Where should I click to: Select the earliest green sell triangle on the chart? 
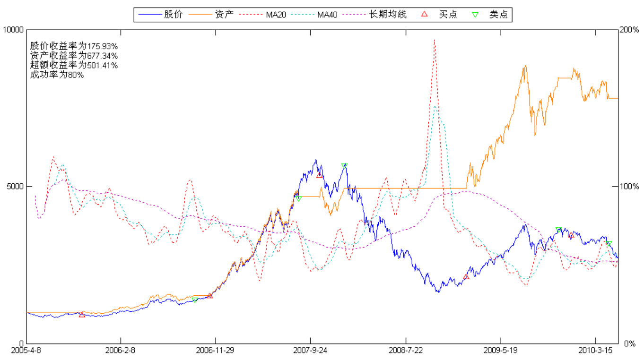(x=195, y=300)
